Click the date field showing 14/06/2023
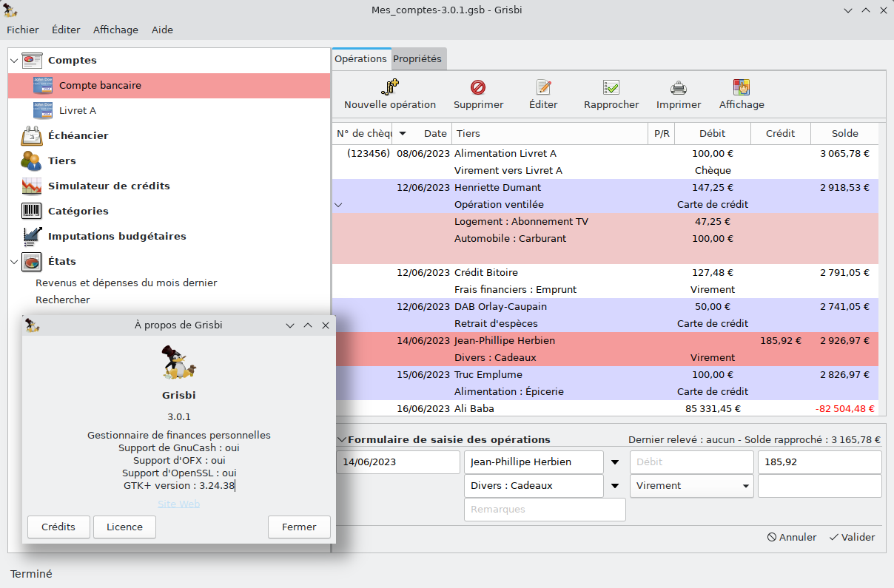 [x=398, y=462]
